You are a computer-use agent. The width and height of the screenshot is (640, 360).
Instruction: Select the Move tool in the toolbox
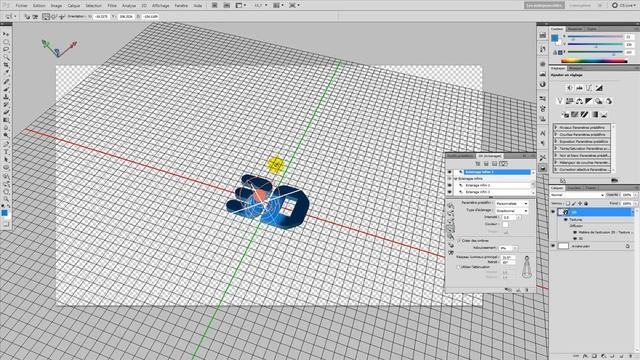[6, 34]
